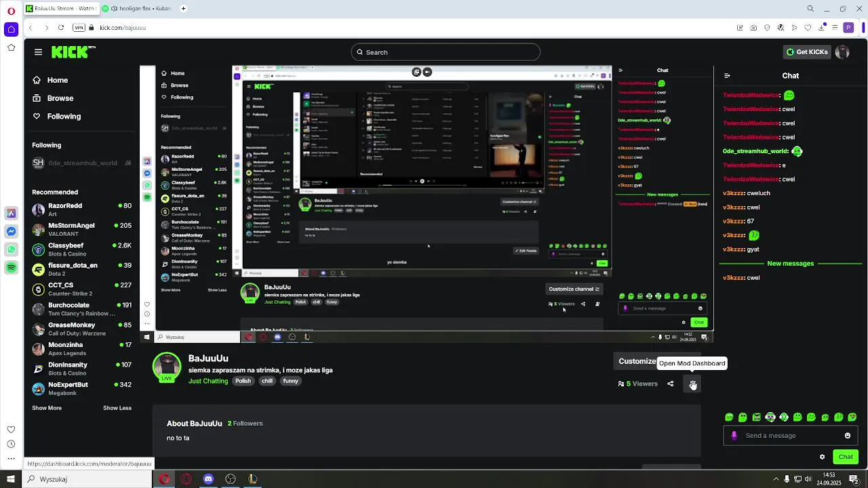868x488 pixels.
Task: Click the Wyszukaj Windows search box
Action: pyautogui.click(x=87, y=479)
